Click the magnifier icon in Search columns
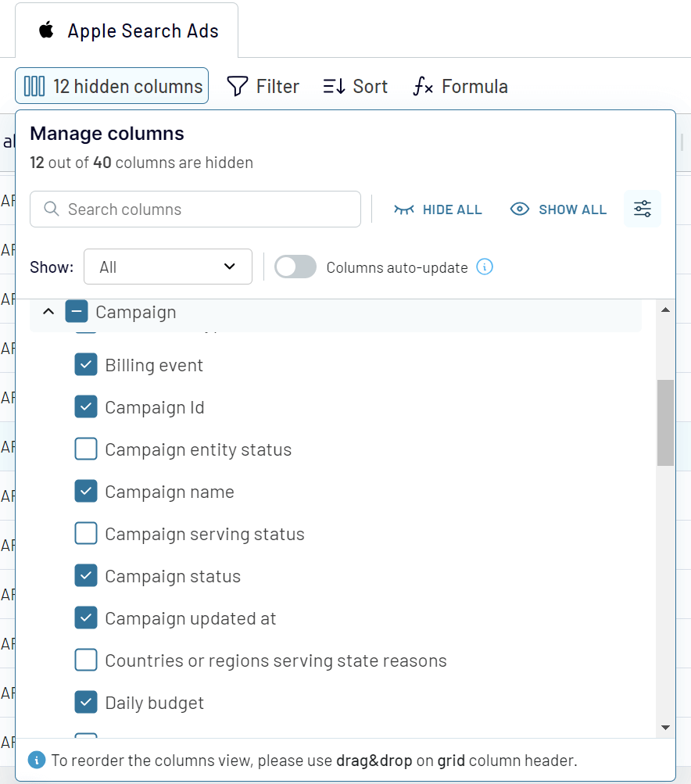691x784 pixels. [52, 209]
